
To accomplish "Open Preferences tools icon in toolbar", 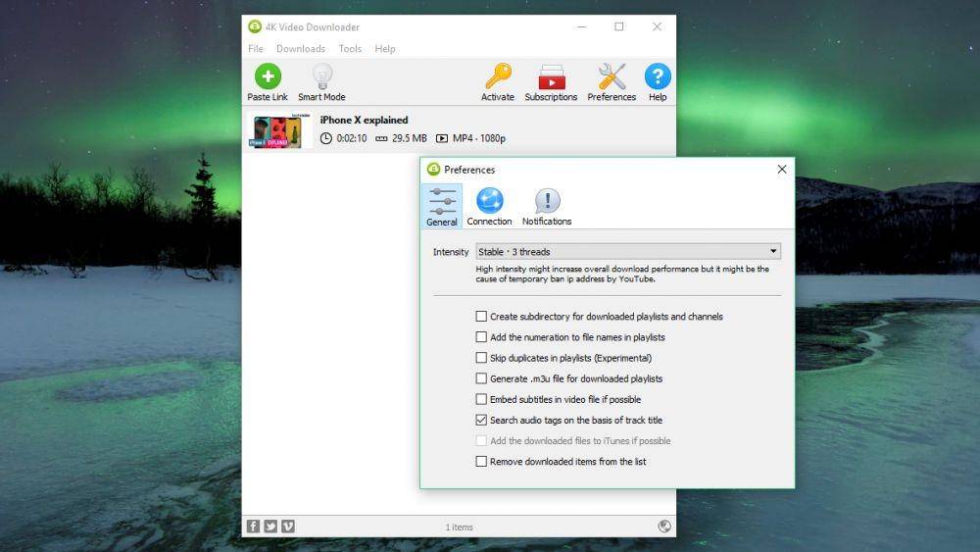I will 612,76.
